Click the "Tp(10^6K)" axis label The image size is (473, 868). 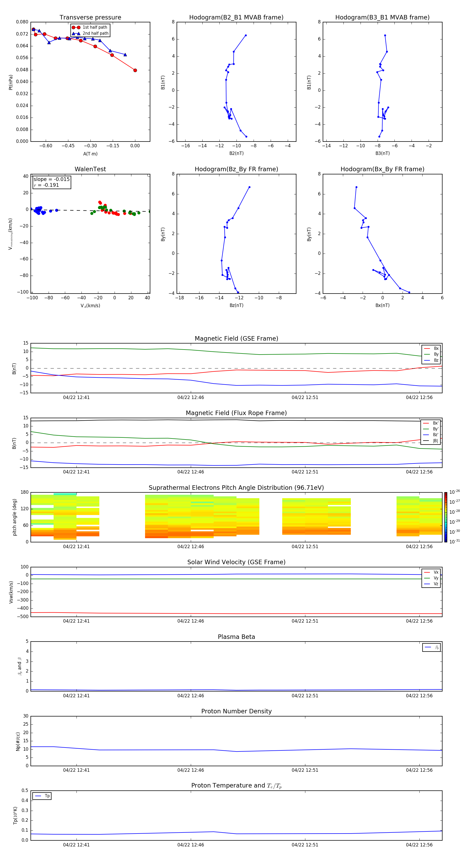pyautogui.click(x=15, y=815)
